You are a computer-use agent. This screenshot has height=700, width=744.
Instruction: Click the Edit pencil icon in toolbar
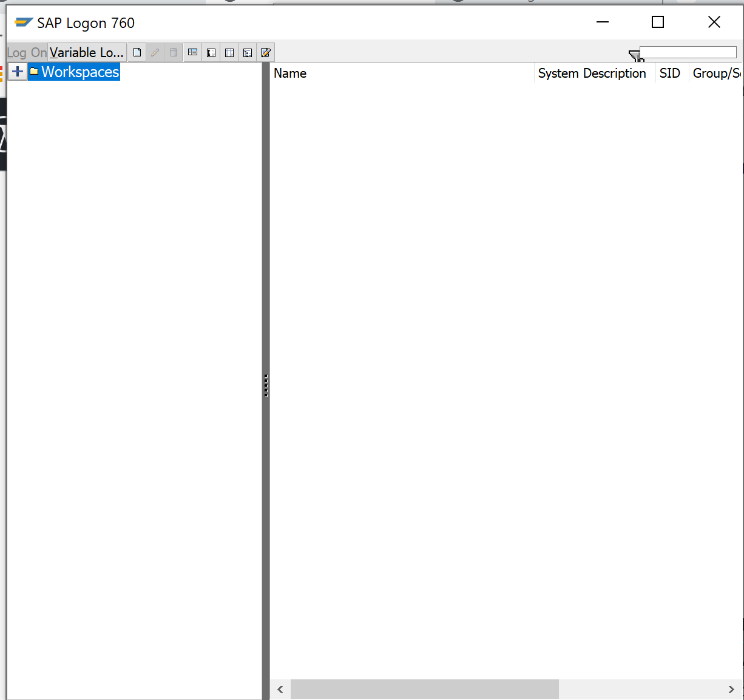(155, 53)
